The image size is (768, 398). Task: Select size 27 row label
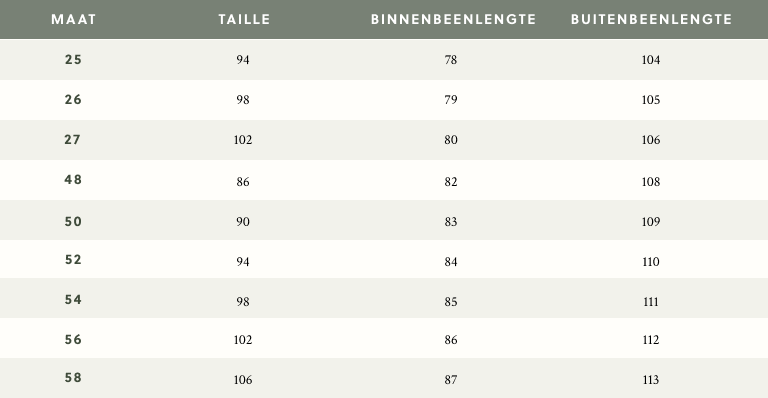coord(72,140)
